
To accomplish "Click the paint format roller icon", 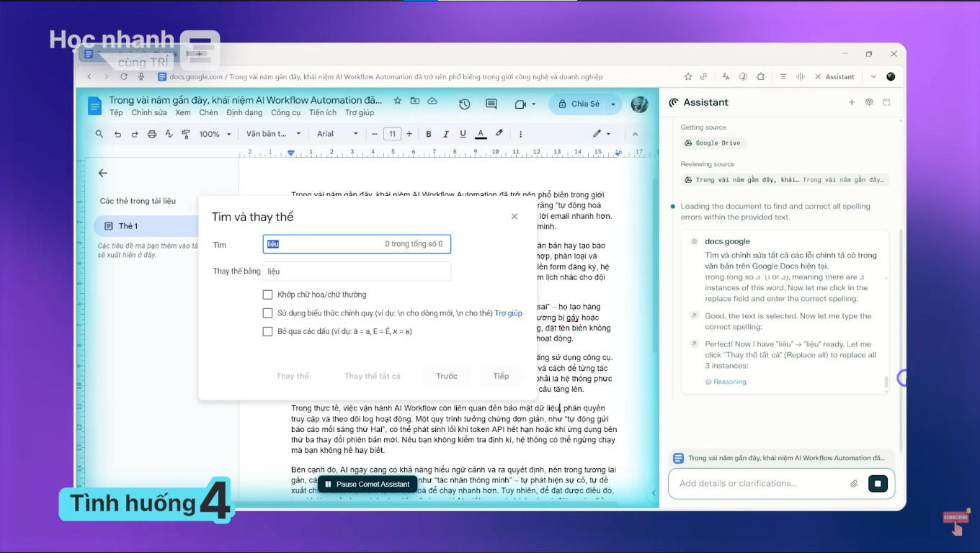I will [186, 134].
